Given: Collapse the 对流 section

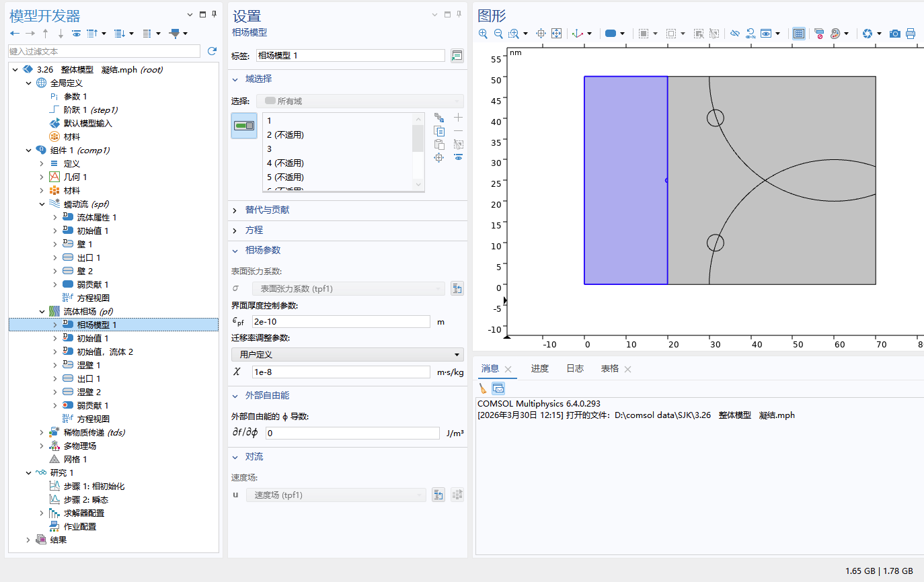Looking at the screenshot, I should (x=235, y=457).
